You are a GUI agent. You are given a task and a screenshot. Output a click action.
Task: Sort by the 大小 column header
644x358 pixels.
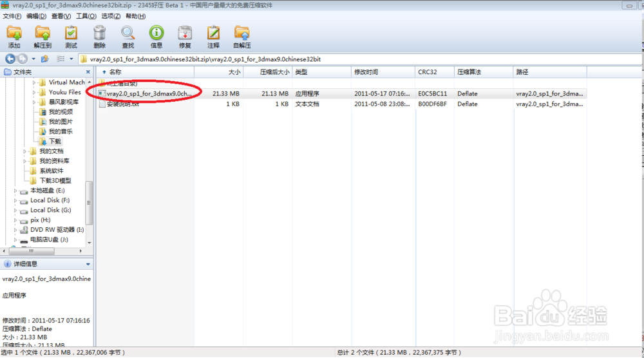[218, 72]
